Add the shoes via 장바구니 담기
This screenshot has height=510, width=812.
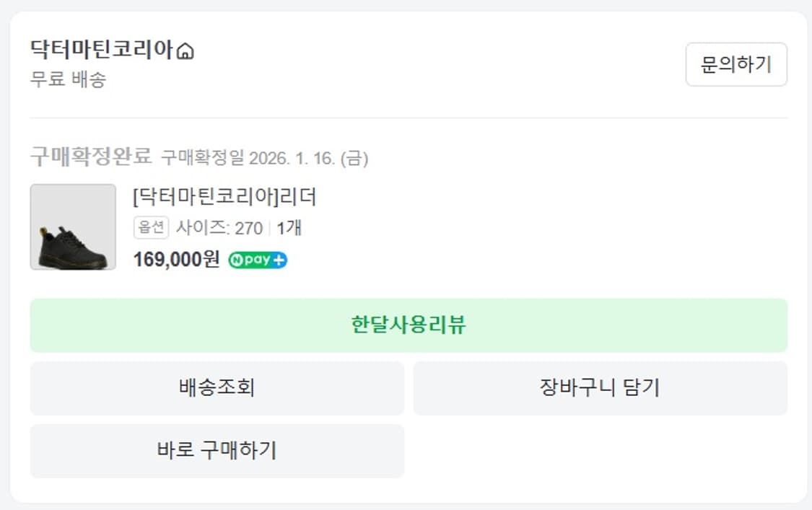tap(599, 388)
